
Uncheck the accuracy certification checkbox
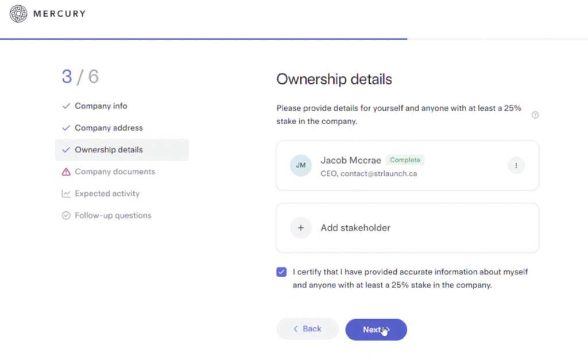281,272
